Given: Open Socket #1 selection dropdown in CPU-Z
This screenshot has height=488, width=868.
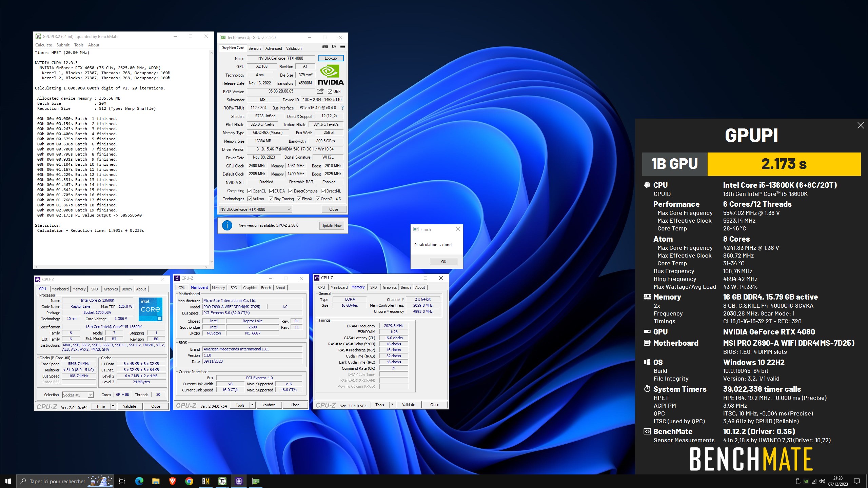Looking at the screenshot, I should [78, 395].
